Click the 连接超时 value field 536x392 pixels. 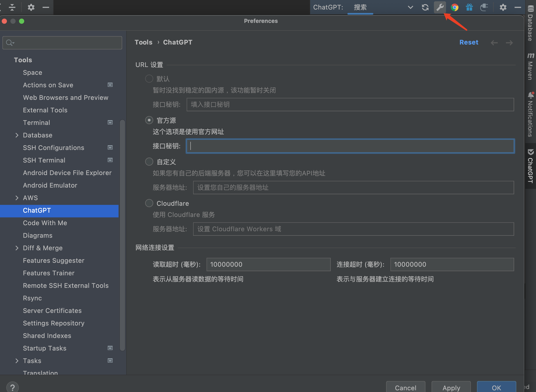click(x=452, y=264)
